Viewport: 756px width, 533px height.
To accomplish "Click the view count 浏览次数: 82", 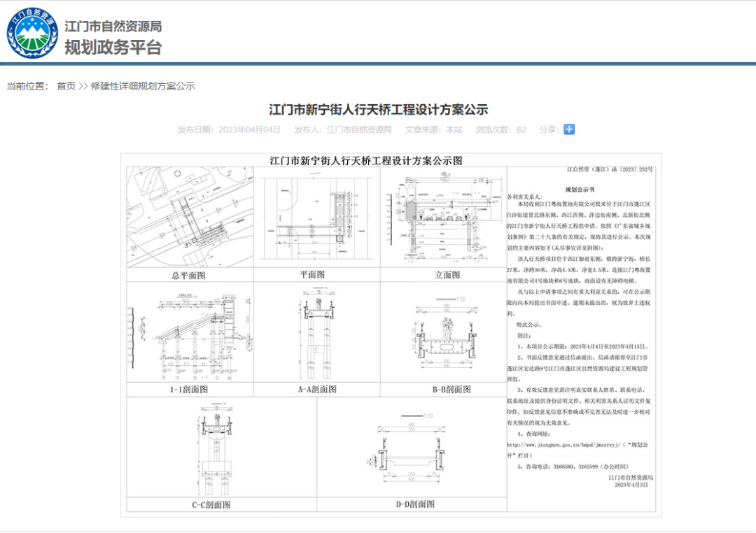I will click(500, 129).
